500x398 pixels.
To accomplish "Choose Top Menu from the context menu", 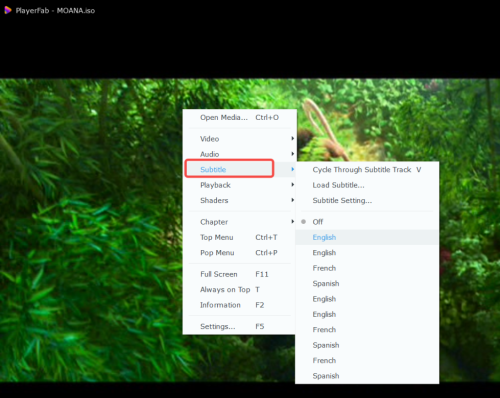I will click(x=239, y=237).
